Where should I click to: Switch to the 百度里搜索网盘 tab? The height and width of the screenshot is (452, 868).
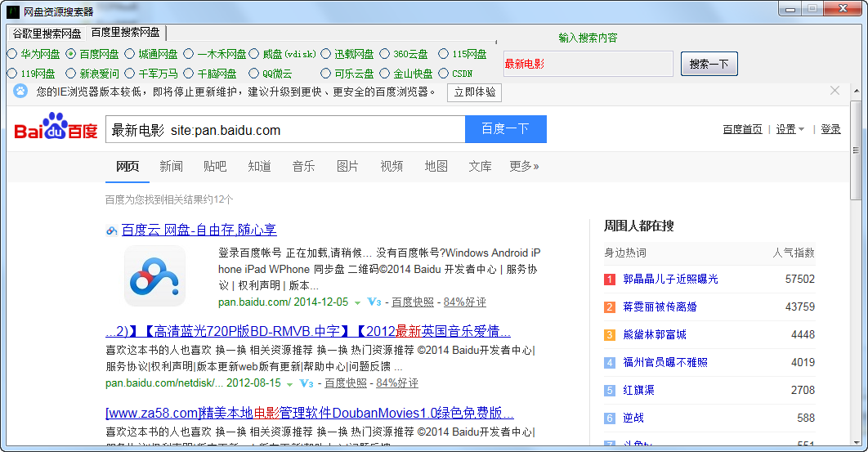[x=125, y=33]
